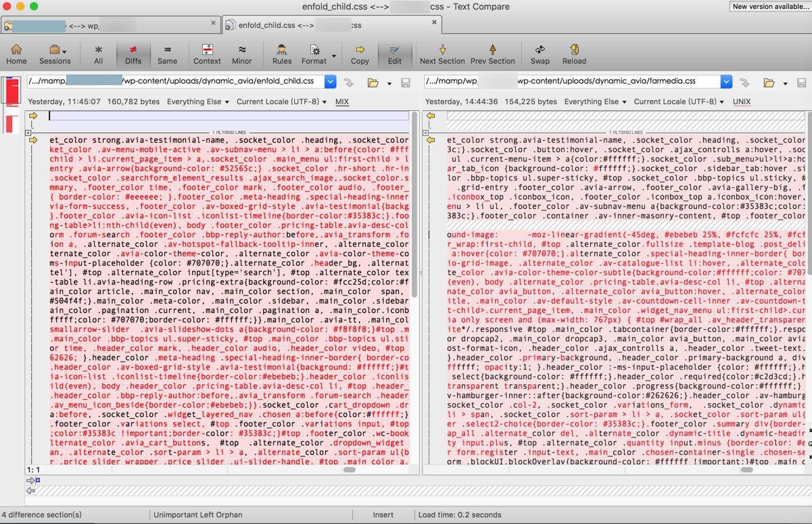The image size is (812, 524).
Task: Open the Format dropdown arrow
Action: [334, 55]
